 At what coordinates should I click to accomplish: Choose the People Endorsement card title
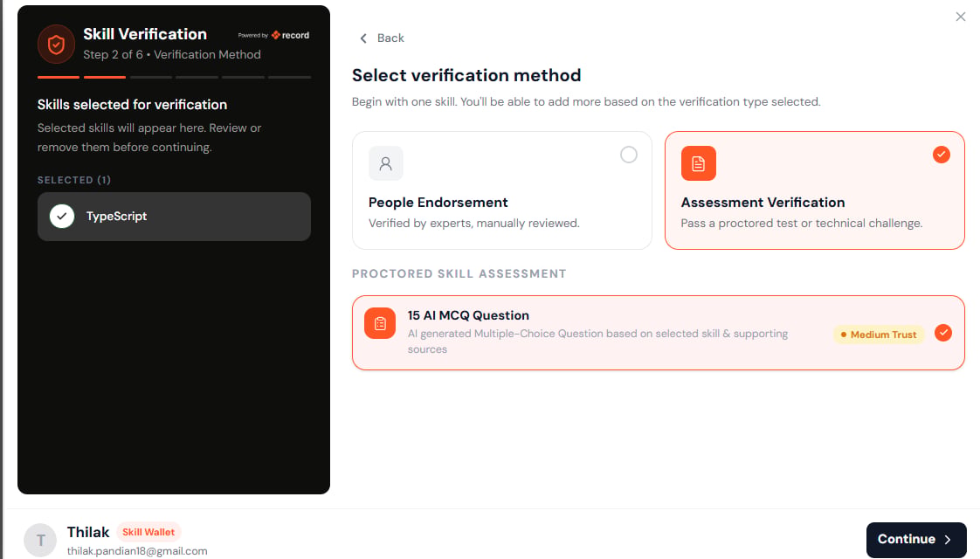(x=438, y=203)
